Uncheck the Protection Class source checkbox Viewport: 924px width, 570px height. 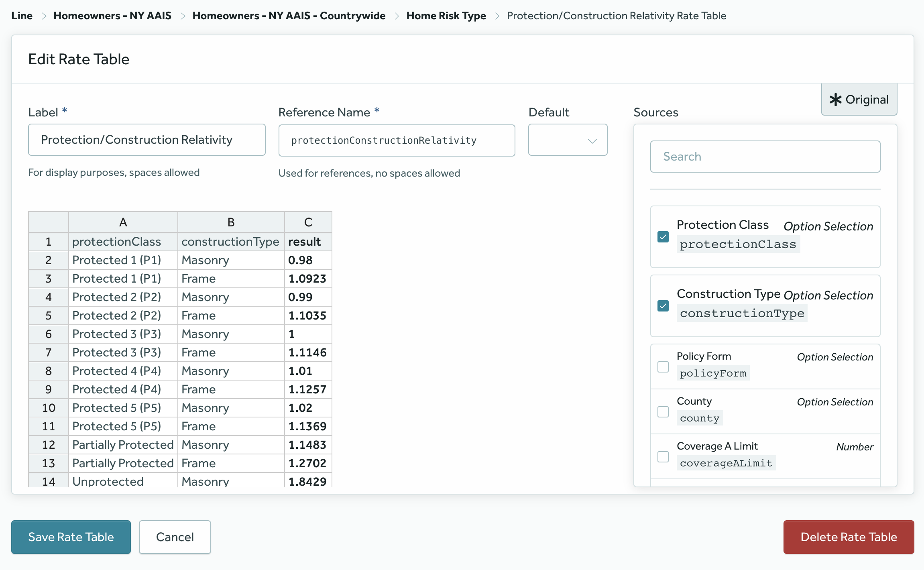point(663,237)
